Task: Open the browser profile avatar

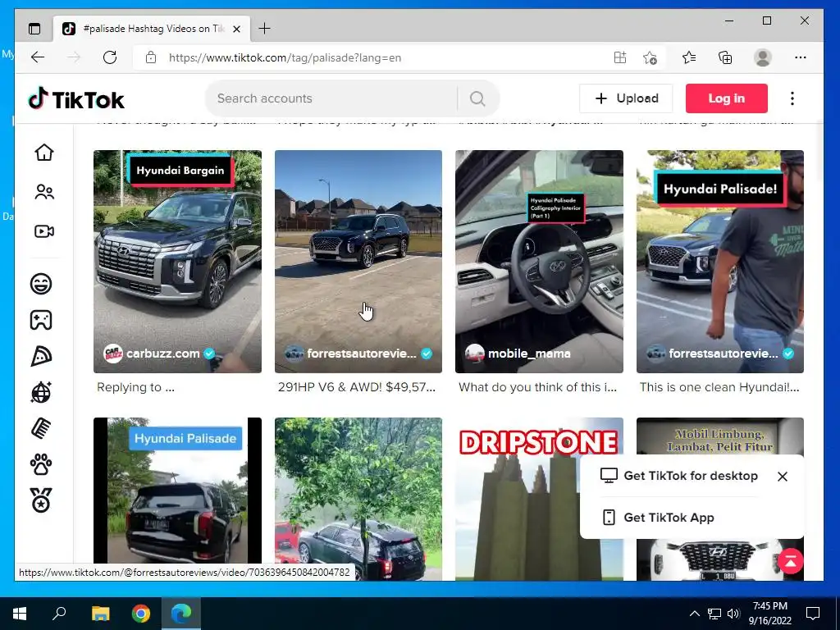Action: coord(762,57)
